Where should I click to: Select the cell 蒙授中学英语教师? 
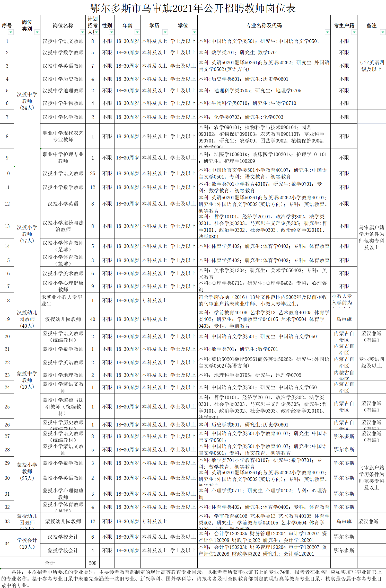(63, 362)
